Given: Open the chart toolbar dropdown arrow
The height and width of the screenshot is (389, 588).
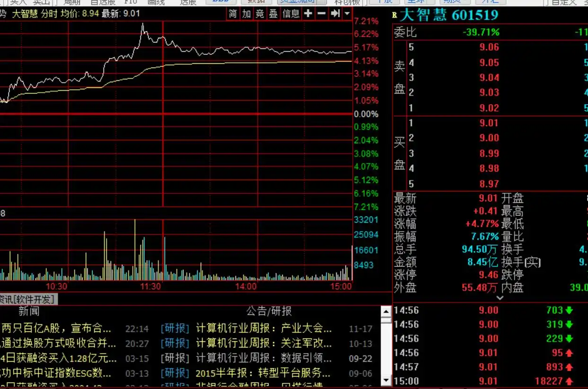Looking at the screenshot, I should pos(347,14).
